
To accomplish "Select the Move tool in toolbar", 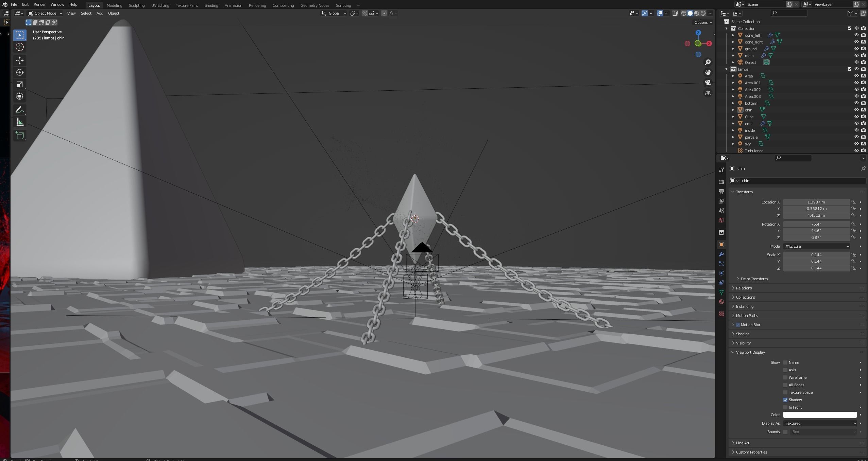I will click(x=20, y=60).
